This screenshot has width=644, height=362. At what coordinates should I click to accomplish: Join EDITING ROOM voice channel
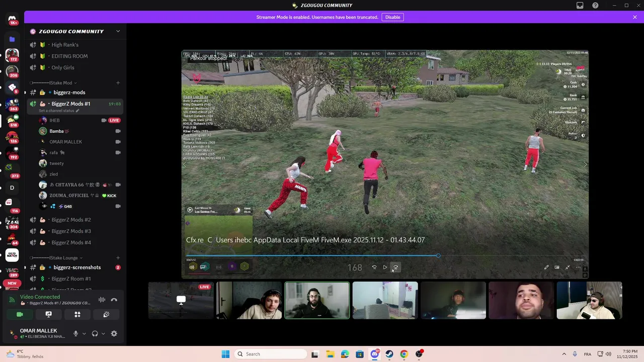(x=75, y=56)
